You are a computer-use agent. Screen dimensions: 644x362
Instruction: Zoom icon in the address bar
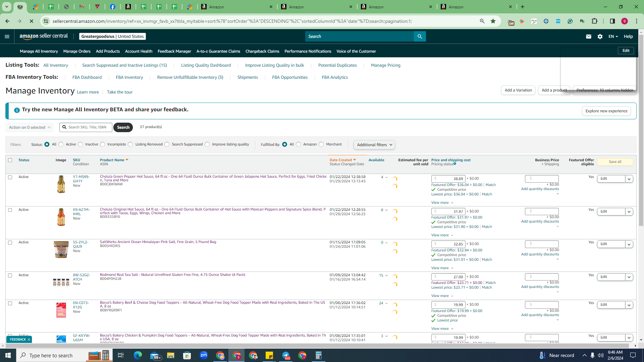(x=482, y=21)
